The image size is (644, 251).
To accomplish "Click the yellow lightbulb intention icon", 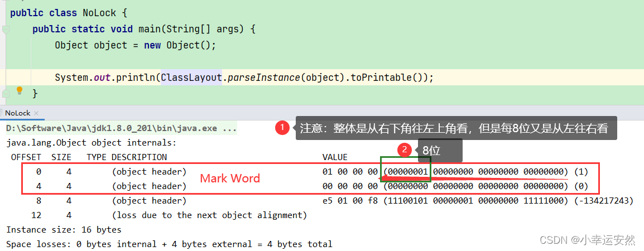I will 20,91.
